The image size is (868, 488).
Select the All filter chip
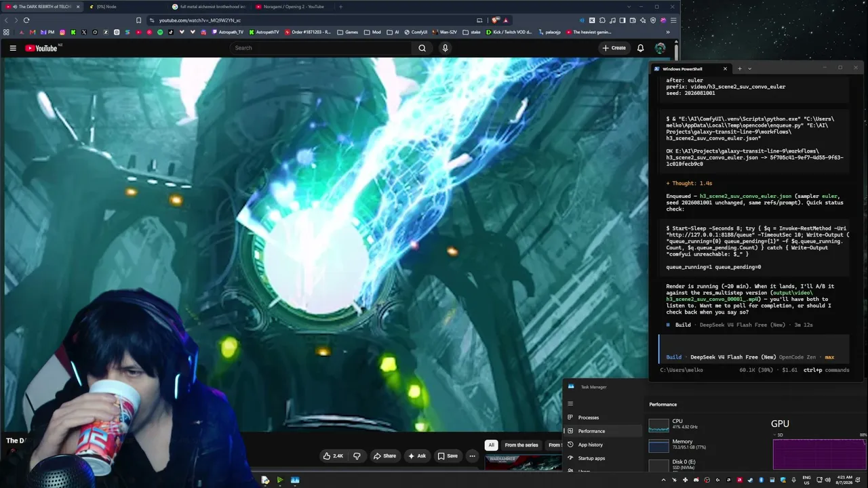click(491, 445)
